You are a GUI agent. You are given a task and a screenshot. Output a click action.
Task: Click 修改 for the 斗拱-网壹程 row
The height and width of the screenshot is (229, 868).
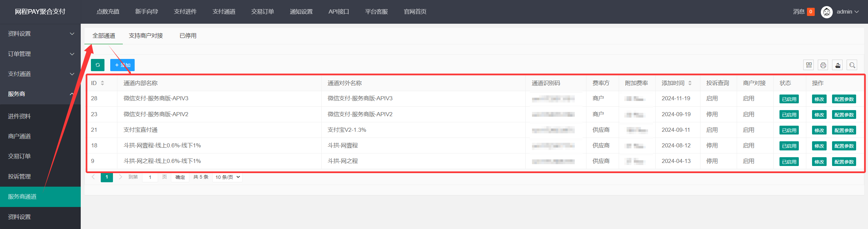point(819,146)
